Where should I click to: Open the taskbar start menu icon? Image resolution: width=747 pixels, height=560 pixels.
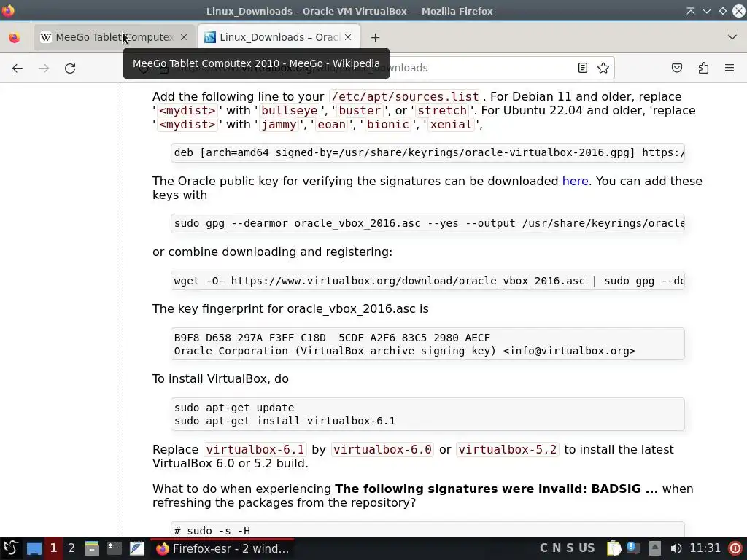pos(10,548)
